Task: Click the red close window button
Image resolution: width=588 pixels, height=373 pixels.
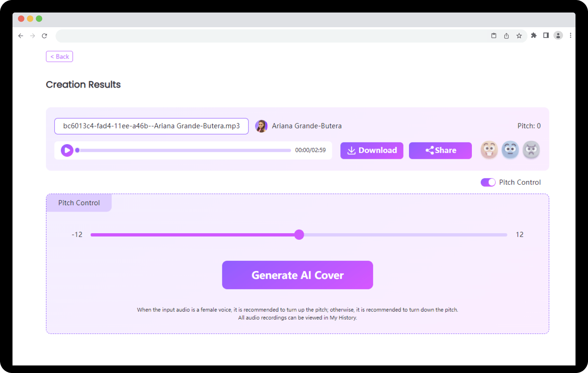Action: (21, 19)
